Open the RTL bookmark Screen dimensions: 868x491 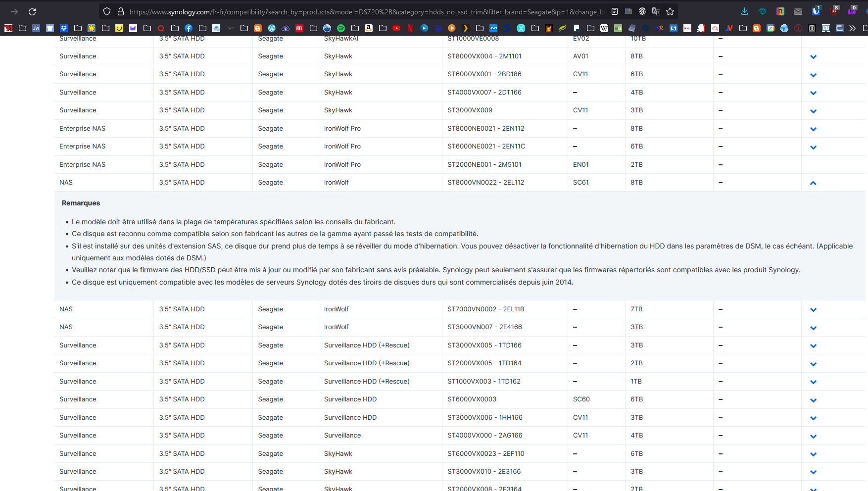tap(299, 28)
